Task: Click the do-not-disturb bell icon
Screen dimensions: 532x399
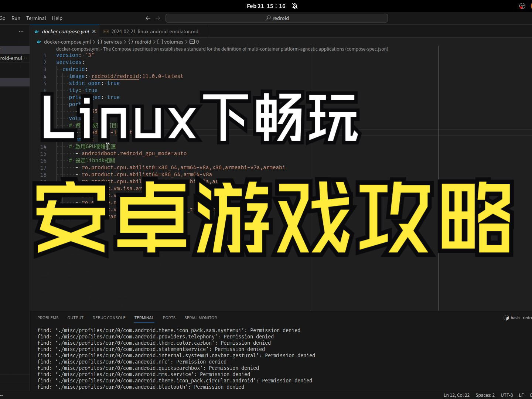Action: tap(295, 6)
